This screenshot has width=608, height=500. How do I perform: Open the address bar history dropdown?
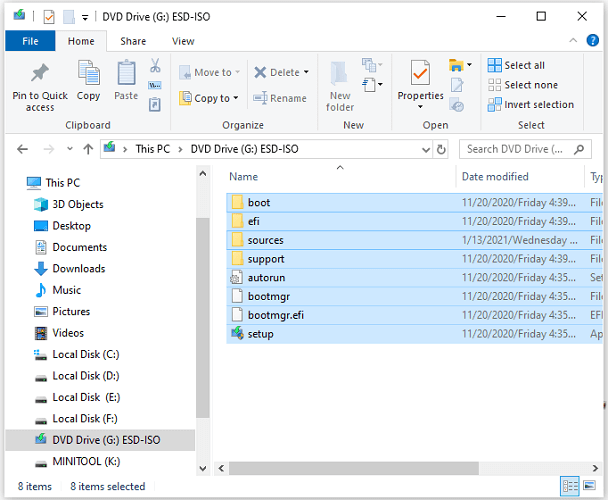point(426,150)
